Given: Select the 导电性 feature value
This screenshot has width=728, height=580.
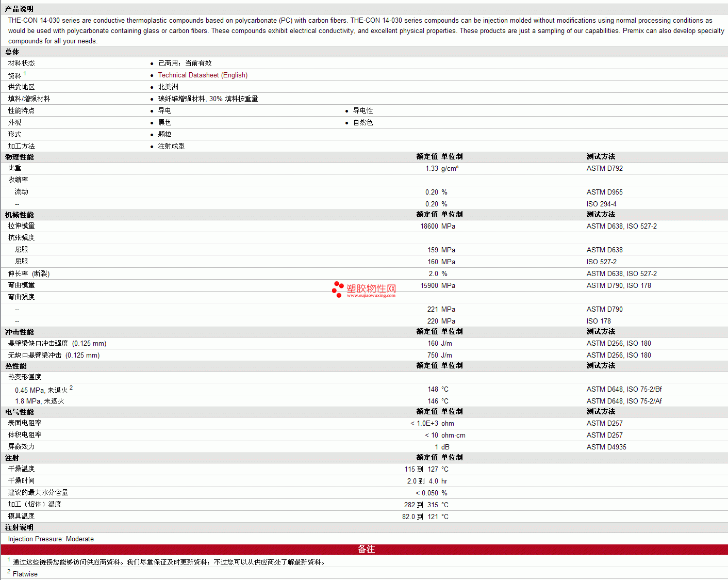Looking at the screenshot, I should (363, 111).
